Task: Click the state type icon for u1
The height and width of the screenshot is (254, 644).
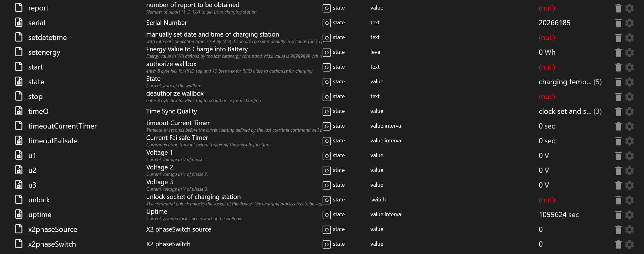Action: click(326, 156)
